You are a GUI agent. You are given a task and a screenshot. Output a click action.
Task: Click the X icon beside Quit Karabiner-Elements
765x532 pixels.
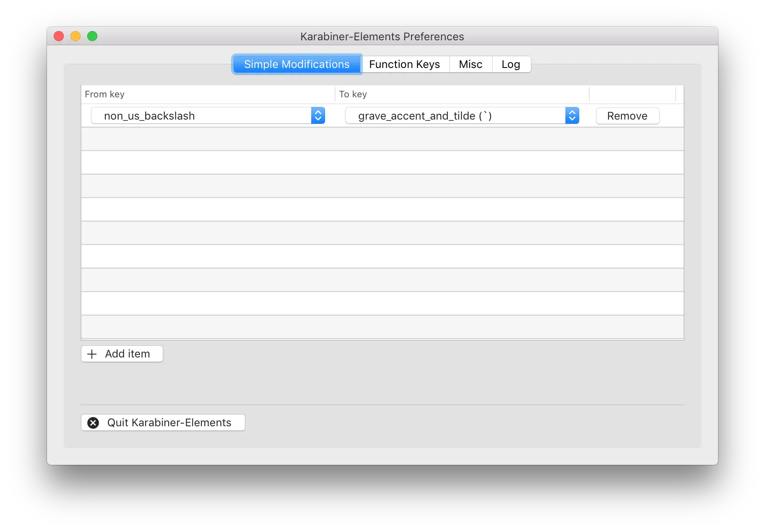coord(93,422)
